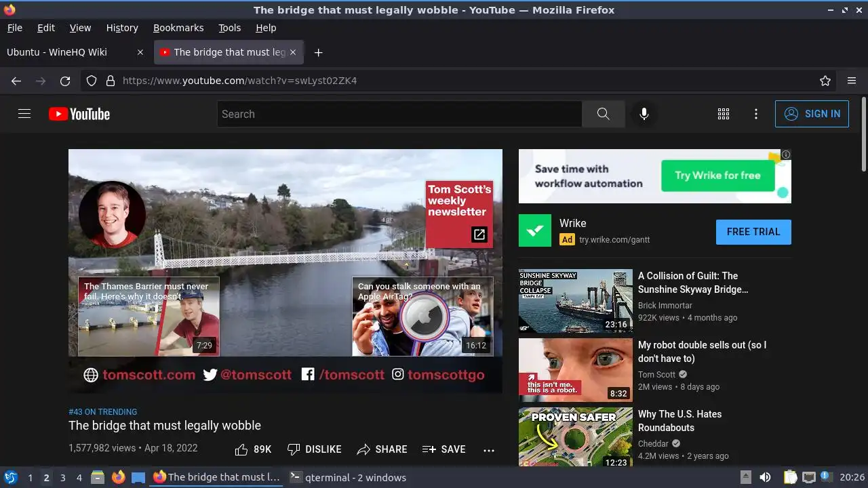The width and height of the screenshot is (868, 488).
Task: Click 'My robot double sells out' title
Action: coord(702,352)
